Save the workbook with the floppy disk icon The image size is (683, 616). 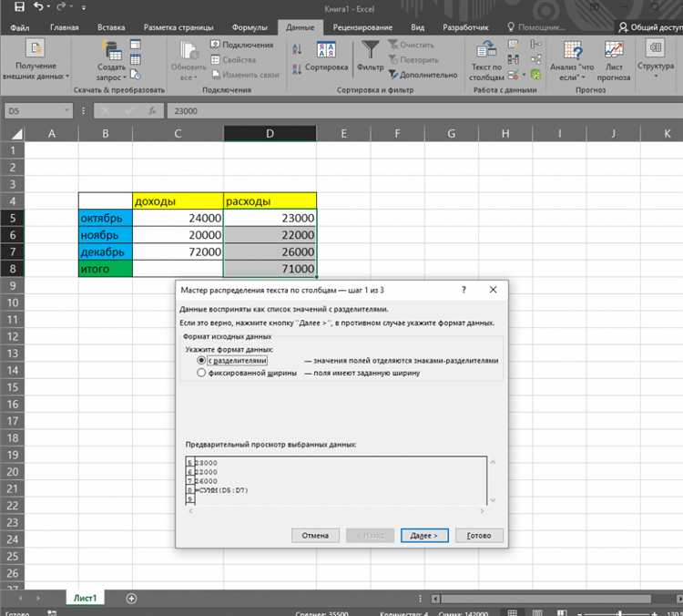pos(19,7)
